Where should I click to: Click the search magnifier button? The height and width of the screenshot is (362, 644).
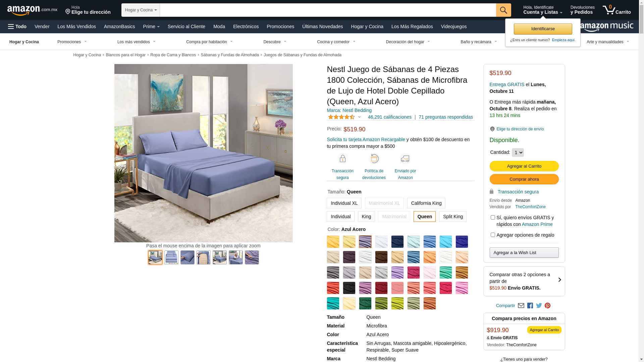click(x=503, y=10)
